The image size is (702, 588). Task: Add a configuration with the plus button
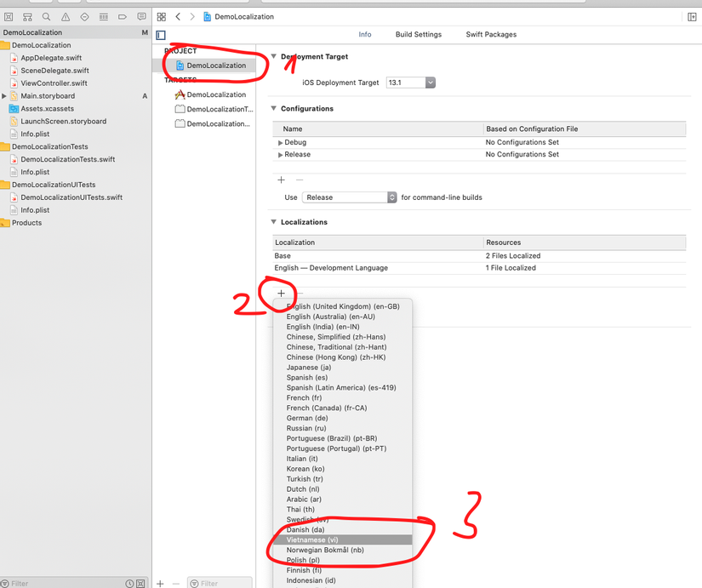tap(281, 180)
